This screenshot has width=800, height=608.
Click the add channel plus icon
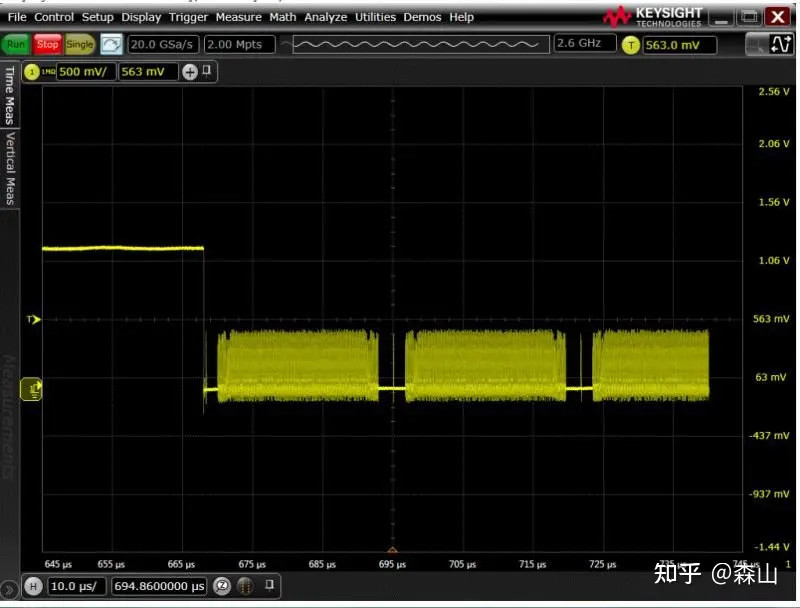tap(190, 72)
